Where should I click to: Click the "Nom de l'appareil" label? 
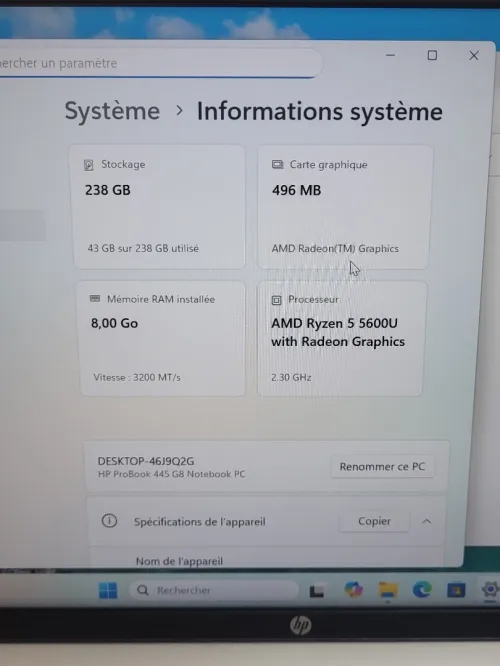click(179, 561)
